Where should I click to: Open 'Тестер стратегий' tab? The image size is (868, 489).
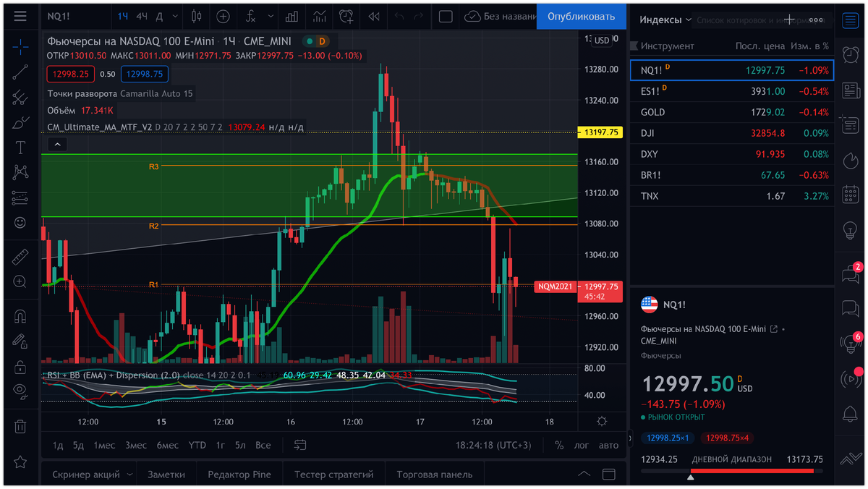[334, 475]
